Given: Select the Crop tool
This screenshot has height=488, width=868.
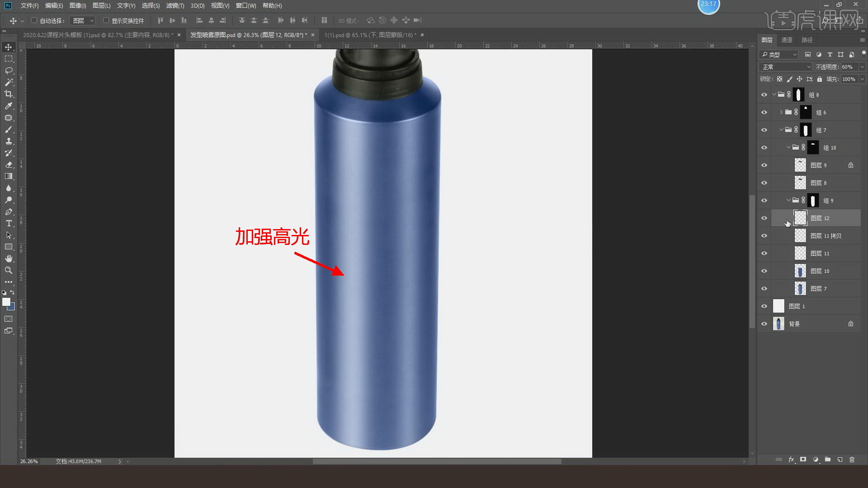Looking at the screenshot, I should tap(9, 94).
